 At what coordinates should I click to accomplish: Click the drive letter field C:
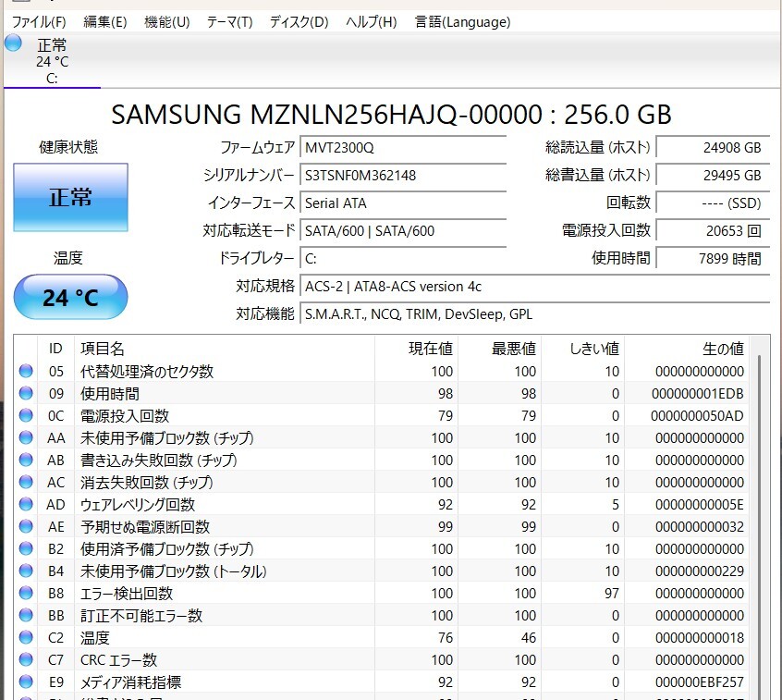coord(403,258)
